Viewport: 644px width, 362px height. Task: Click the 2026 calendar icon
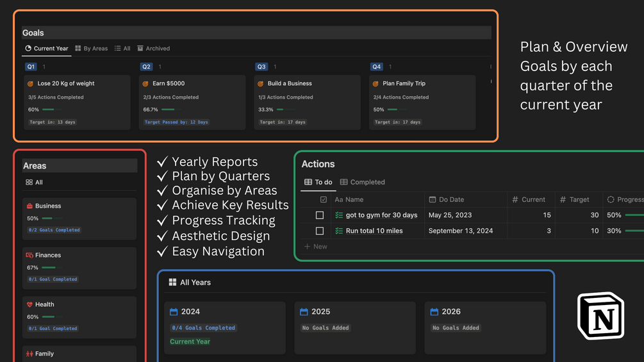(434, 312)
